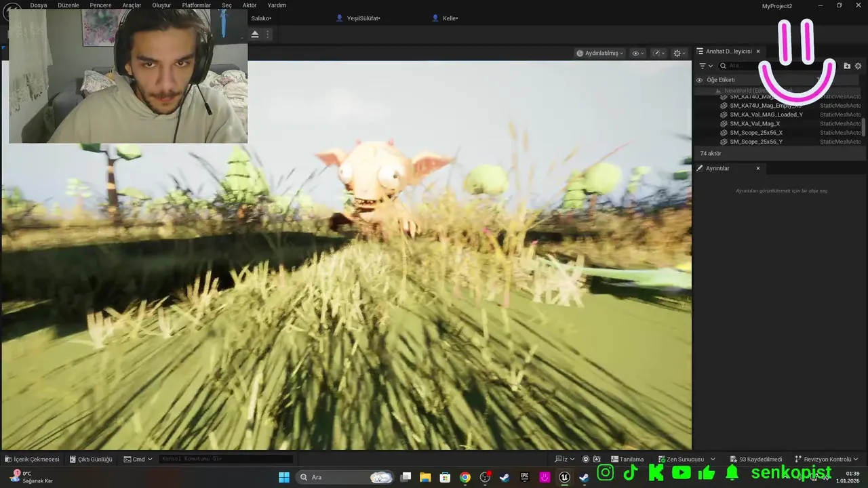Switch to the Salako* tab
Image resolution: width=868 pixels, height=488 pixels.
[x=261, y=18]
